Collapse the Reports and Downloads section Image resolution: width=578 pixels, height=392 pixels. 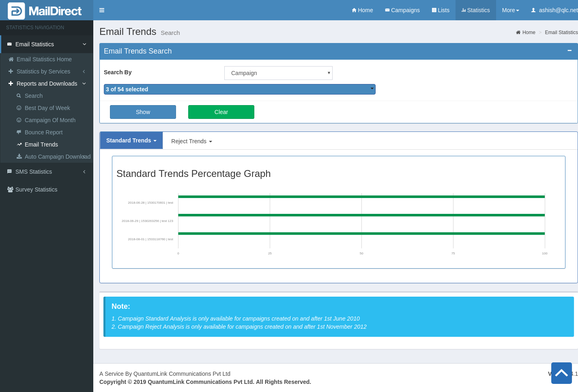(x=47, y=84)
